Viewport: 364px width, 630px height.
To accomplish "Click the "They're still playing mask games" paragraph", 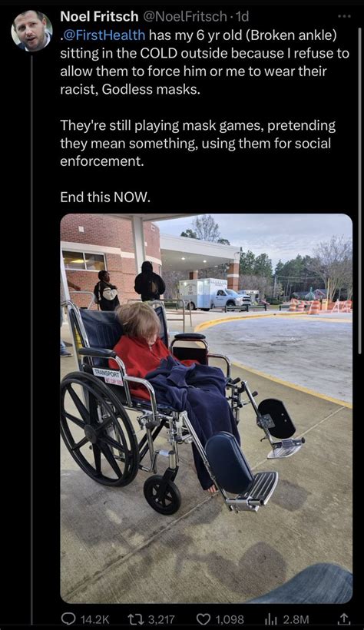I will pyautogui.click(x=198, y=144).
